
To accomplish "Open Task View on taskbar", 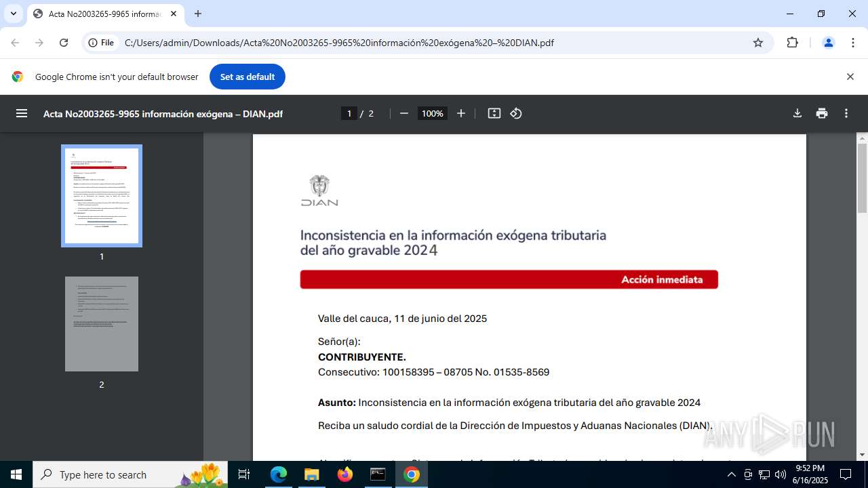I will [245, 474].
